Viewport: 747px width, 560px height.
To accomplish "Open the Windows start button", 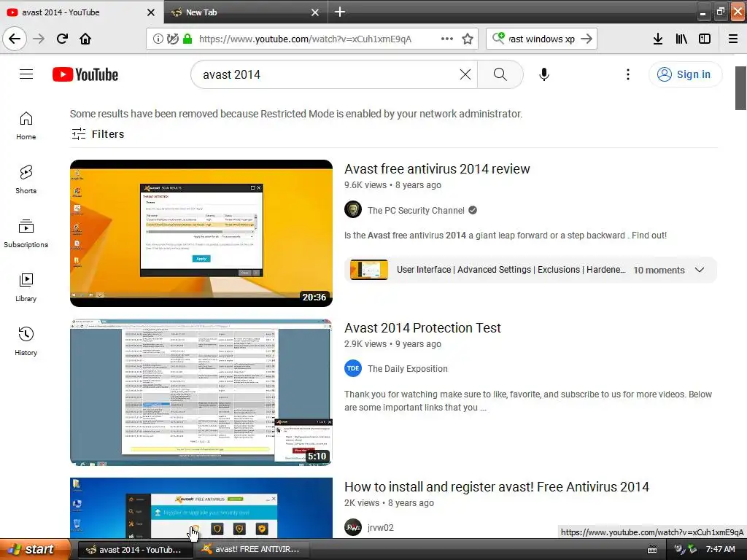I will point(35,549).
